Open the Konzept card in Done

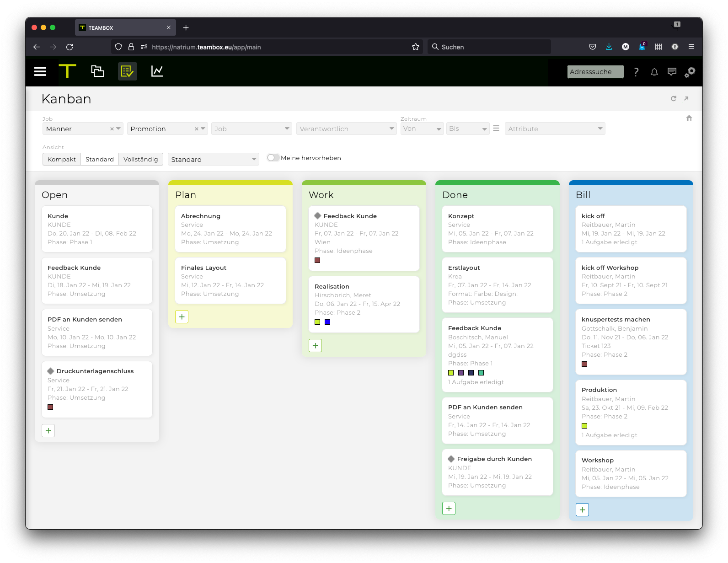[498, 229]
